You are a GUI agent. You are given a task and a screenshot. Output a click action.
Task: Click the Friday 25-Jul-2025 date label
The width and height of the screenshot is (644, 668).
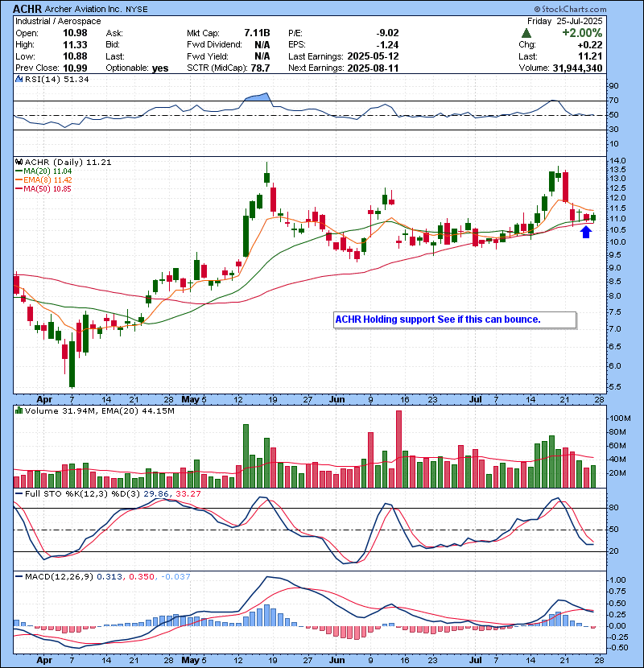pyautogui.click(x=565, y=21)
